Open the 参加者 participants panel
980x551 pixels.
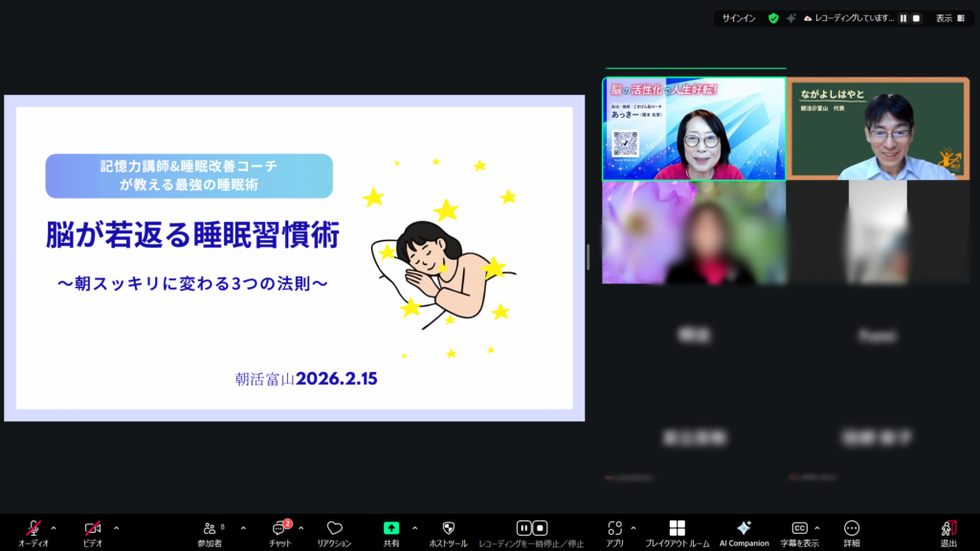coord(210,528)
